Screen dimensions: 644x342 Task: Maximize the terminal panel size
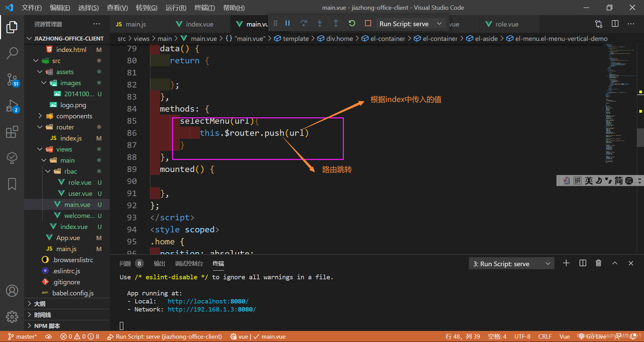(x=615, y=263)
